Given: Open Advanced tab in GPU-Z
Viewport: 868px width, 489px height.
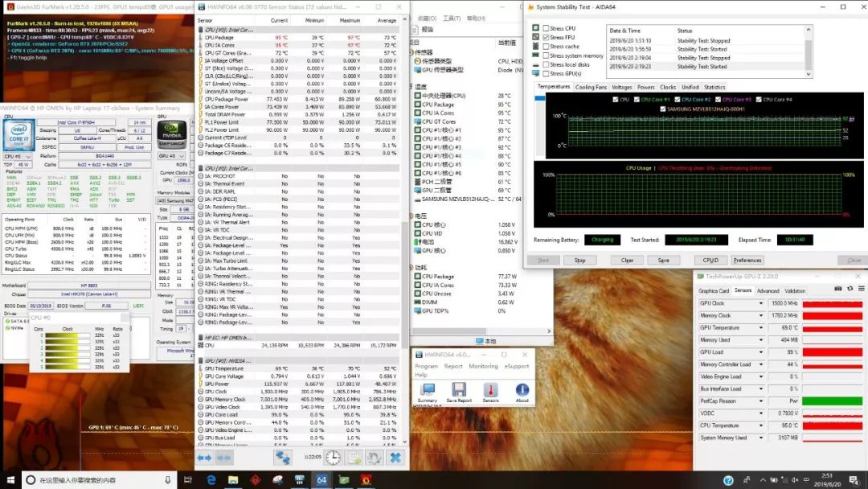Looking at the screenshot, I should pos(768,290).
